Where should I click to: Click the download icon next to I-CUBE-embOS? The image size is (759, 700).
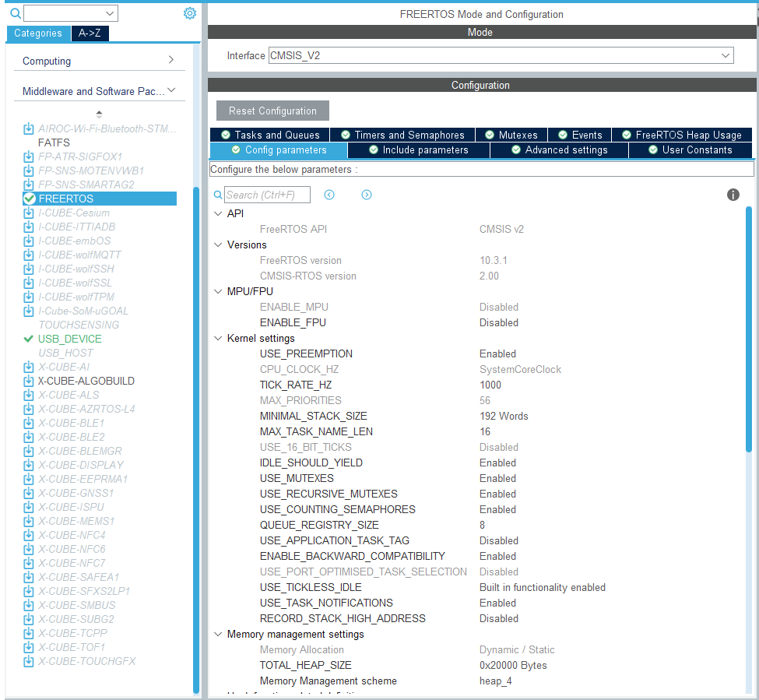click(x=29, y=241)
